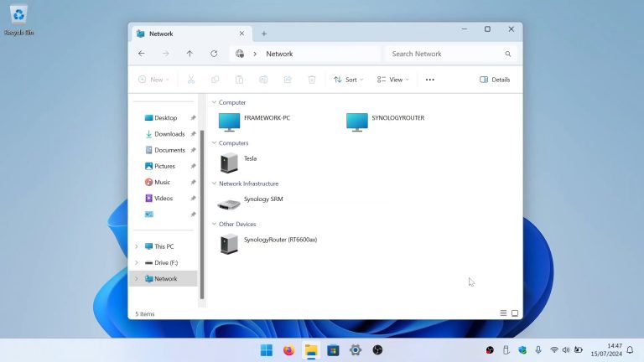The height and width of the screenshot is (362, 644).
Task: Collapse the Network Infrastructure group
Action: 214,184
